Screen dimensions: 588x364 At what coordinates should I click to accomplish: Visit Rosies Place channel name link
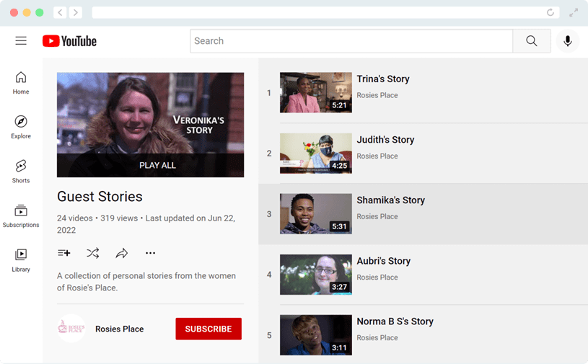119,329
